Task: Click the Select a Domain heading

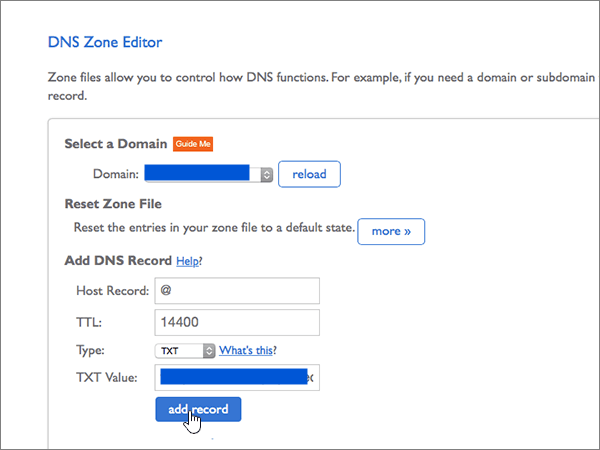Action: (x=116, y=144)
